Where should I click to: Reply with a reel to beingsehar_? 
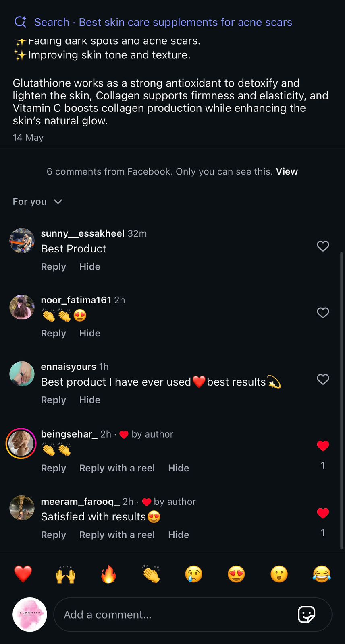point(117,468)
